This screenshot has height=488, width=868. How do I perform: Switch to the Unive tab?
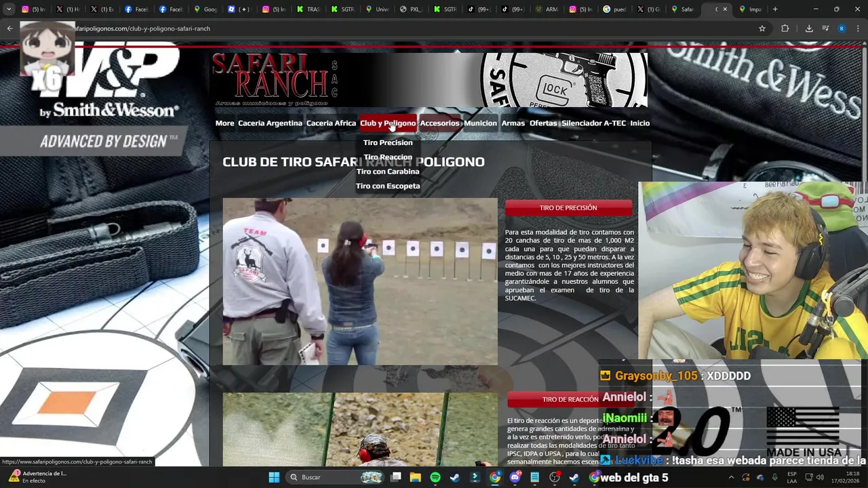pos(378,9)
